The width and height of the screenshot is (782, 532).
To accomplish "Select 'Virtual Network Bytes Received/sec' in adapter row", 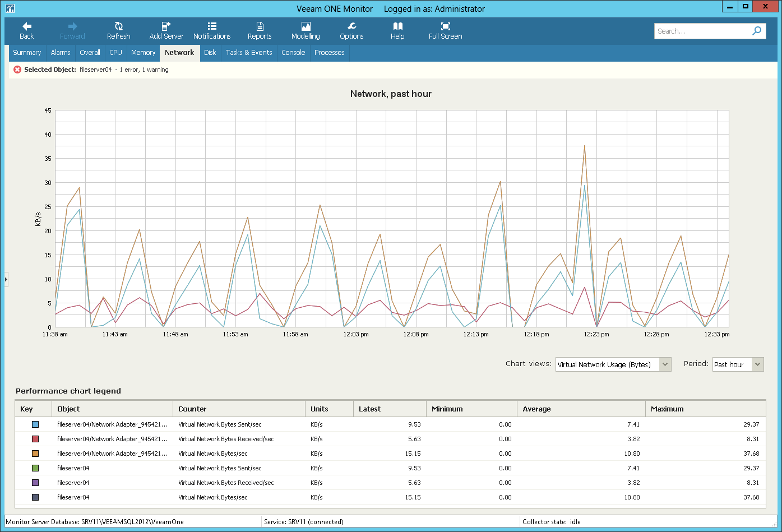I will [226, 439].
